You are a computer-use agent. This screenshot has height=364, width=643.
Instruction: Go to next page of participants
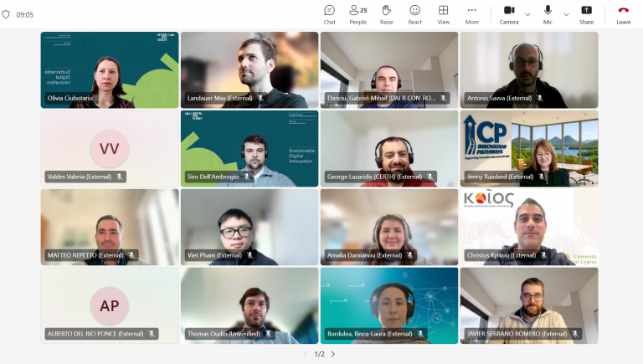[333, 354]
